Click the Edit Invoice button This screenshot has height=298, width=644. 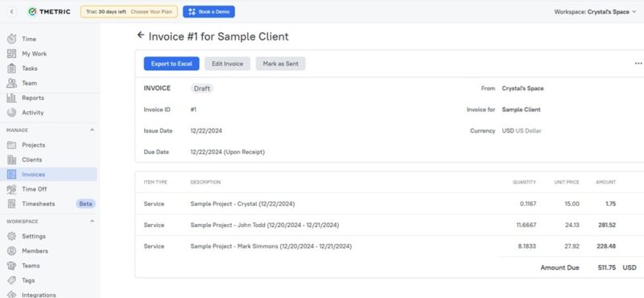(x=228, y=64)
